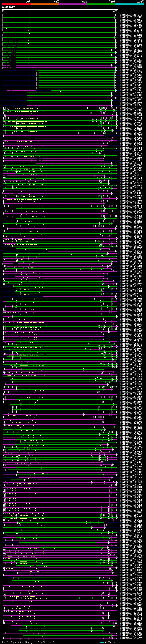Open the last hit UniRef100_B4L607
146x644 pixels.
click(x=131, y=638)
